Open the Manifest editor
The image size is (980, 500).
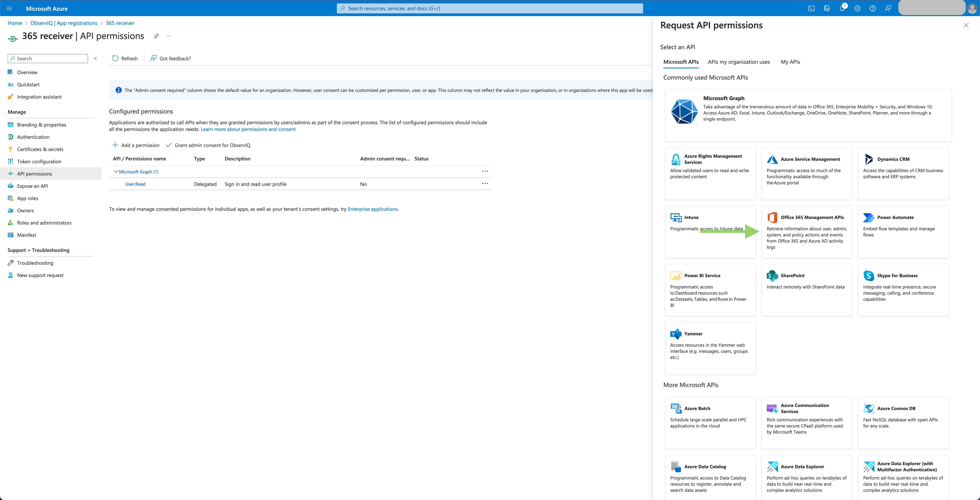[x=27, y=235]
